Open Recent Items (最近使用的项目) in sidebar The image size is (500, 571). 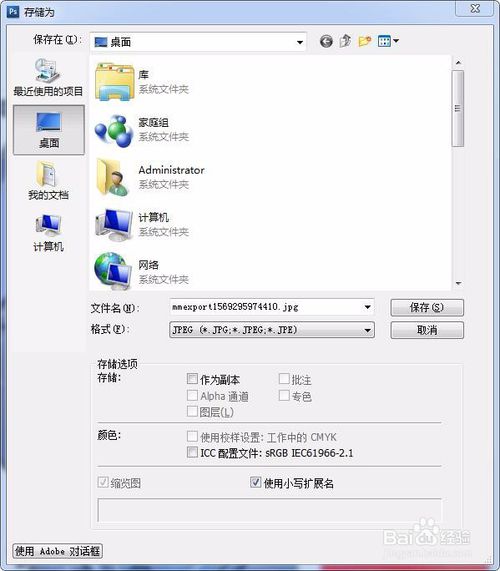[48, 77]
